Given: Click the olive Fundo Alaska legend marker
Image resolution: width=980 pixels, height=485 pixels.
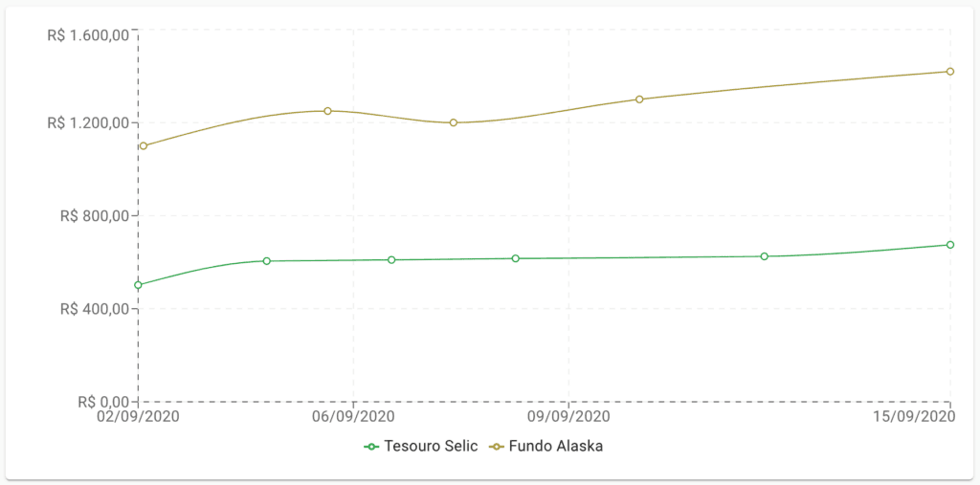Looking at the screenshot, I should (x=497, y=446).
